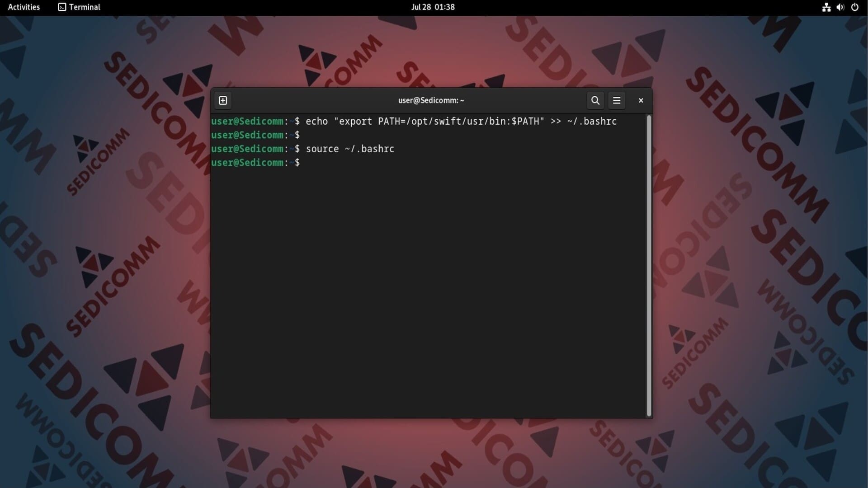Open the power icon in the top bar
The width and height of the screenshot is (868, 488).
854,7
